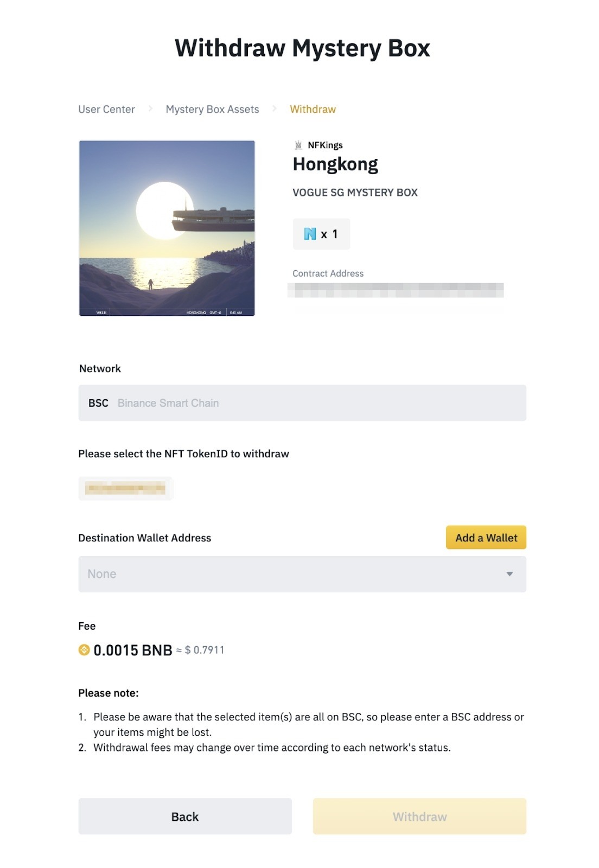This screenshot has width=599, height=868.
Task: Click the yellow BNB coin icon
Action: (x=84, y=650)
